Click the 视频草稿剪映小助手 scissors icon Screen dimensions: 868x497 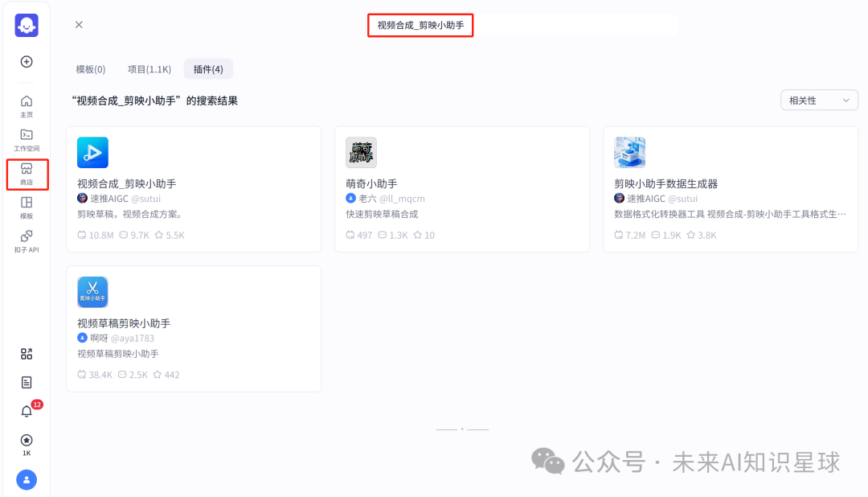92,292
